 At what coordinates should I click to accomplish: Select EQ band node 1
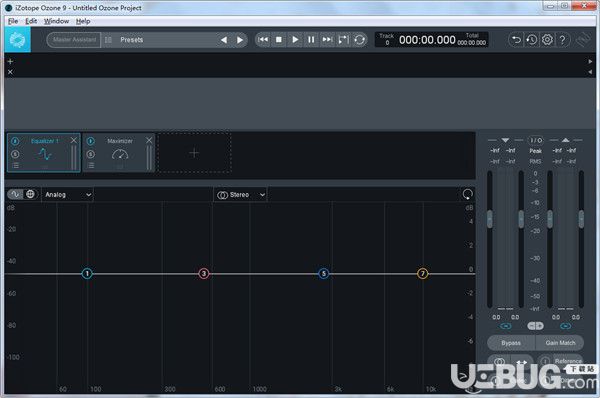[x=87, y=274]
